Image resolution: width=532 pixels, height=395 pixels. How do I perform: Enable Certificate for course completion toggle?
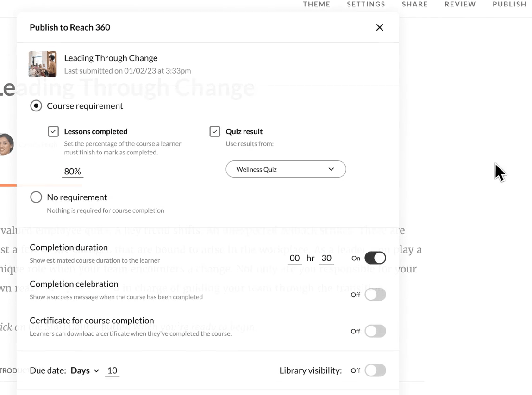pos(375,331)
